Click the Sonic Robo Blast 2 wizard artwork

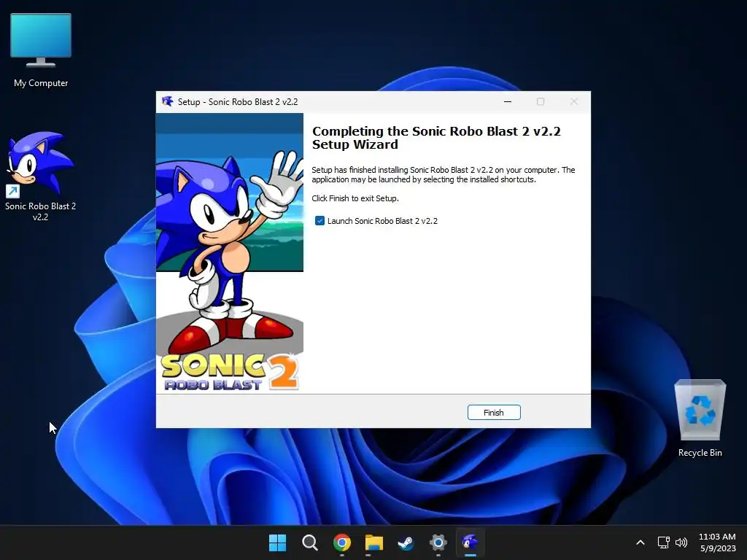[x=230, y=253]
